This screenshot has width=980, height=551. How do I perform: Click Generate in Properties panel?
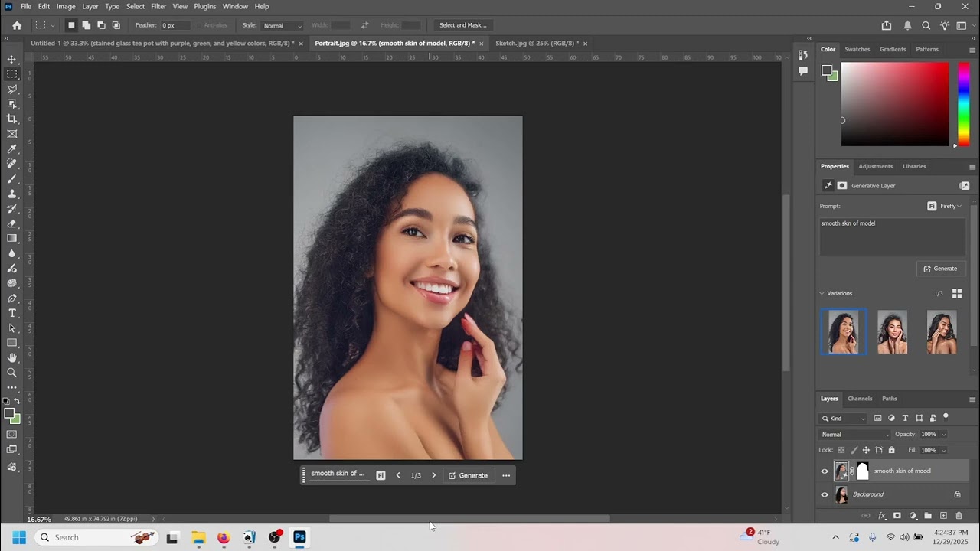tap(940, 269)
